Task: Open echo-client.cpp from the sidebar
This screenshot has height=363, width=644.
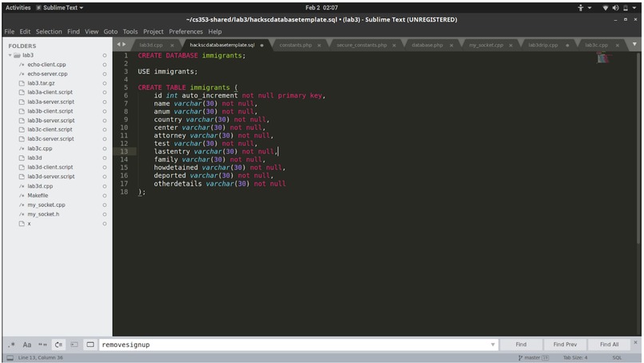Action: pos(46,65)
